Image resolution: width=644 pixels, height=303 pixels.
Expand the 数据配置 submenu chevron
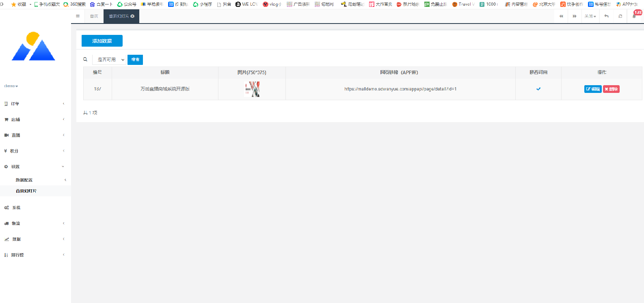point(65,180)
